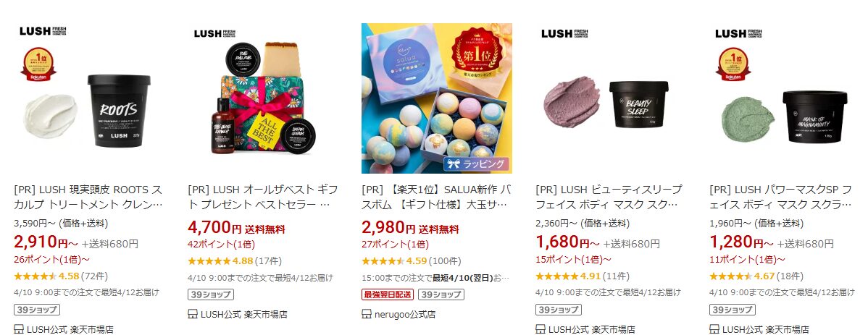
Task: Open the SALUA bath bomb product image
Action: [x=437, y=98]
